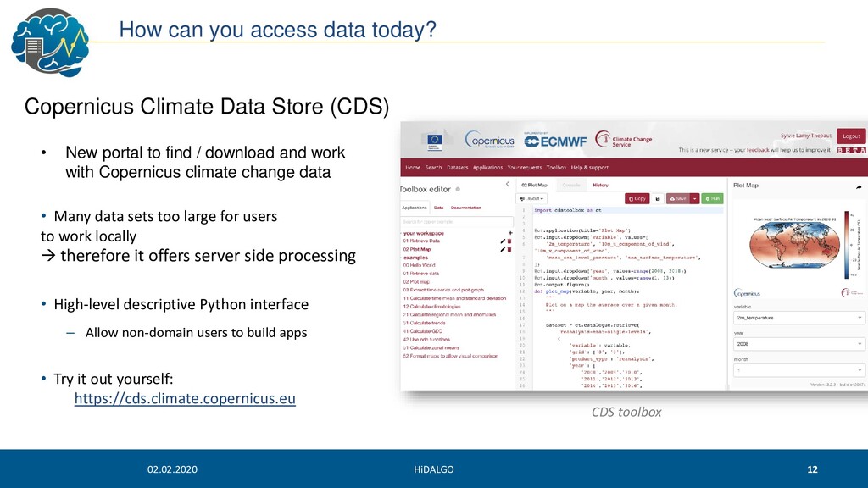This screenshot has width=868, height=488.
Task: Open the Home menu item
Action: (413, 167)
